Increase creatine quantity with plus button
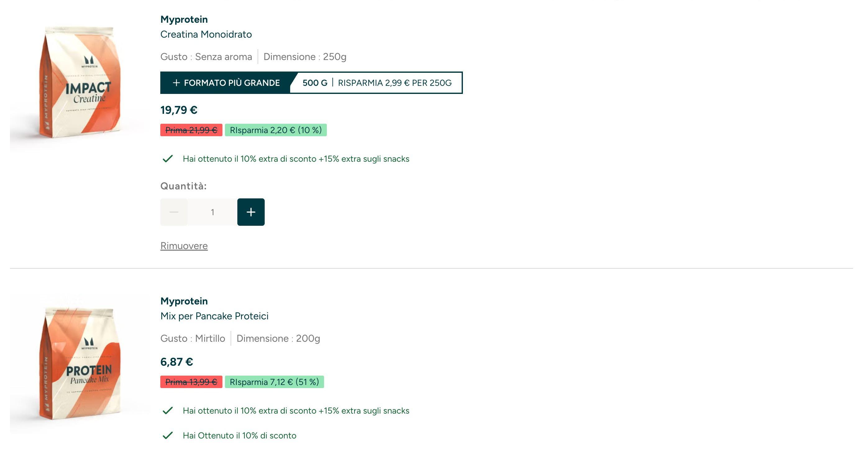Screen dimensions: 868x454 click(x=251, y=212)
